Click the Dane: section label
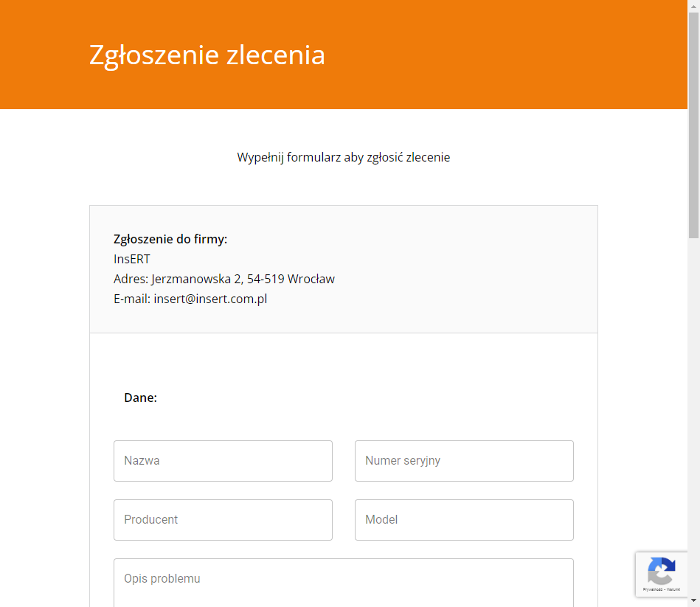Image resolution: width=700 pixels, height=607 pixels. [140, 398]
